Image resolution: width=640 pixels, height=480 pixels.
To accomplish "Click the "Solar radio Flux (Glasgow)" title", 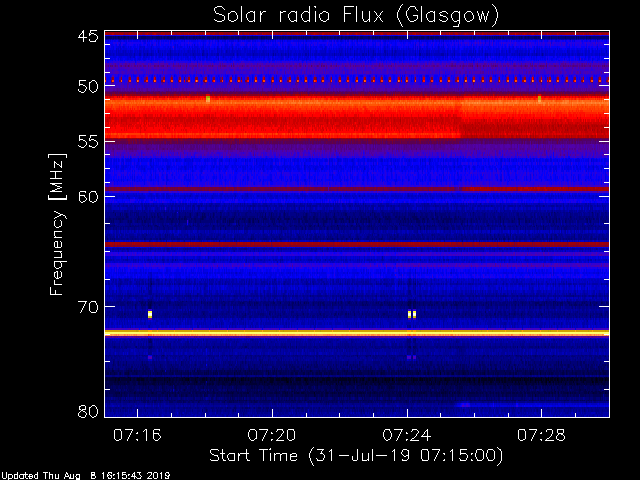I will (x=356, y=16).
